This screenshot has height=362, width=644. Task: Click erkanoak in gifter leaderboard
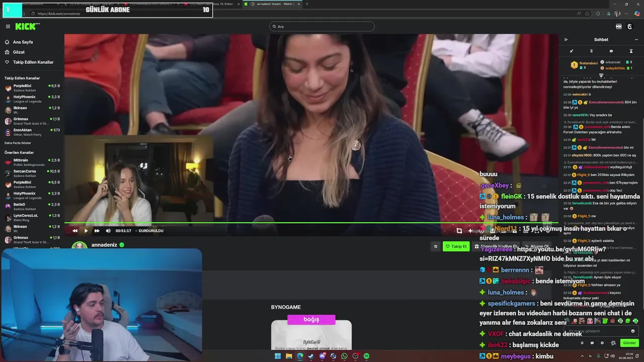point(613,62)
